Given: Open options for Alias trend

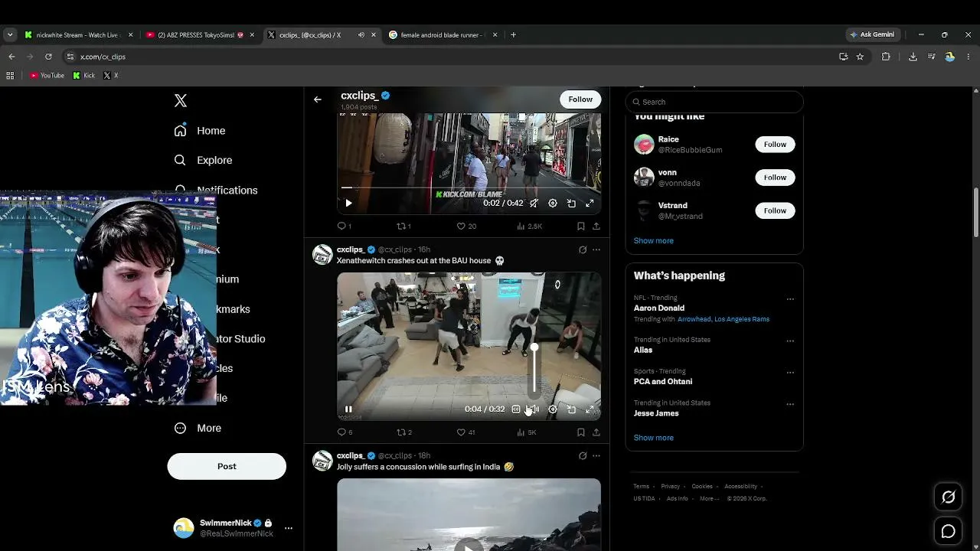Looking at the screenshot, I should coord(790,341).
